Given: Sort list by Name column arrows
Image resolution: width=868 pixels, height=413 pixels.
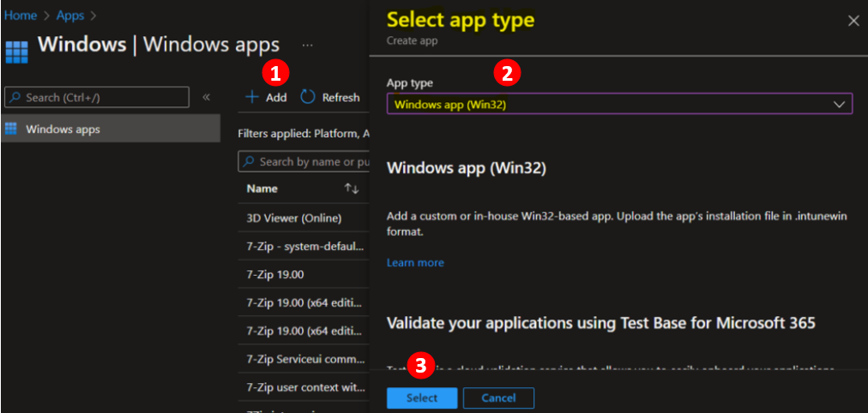Looking at the screenshot, I should tap(351, 189).
